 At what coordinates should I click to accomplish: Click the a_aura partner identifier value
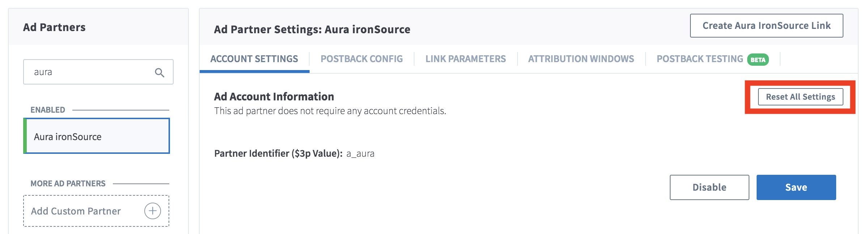(360, 154)
